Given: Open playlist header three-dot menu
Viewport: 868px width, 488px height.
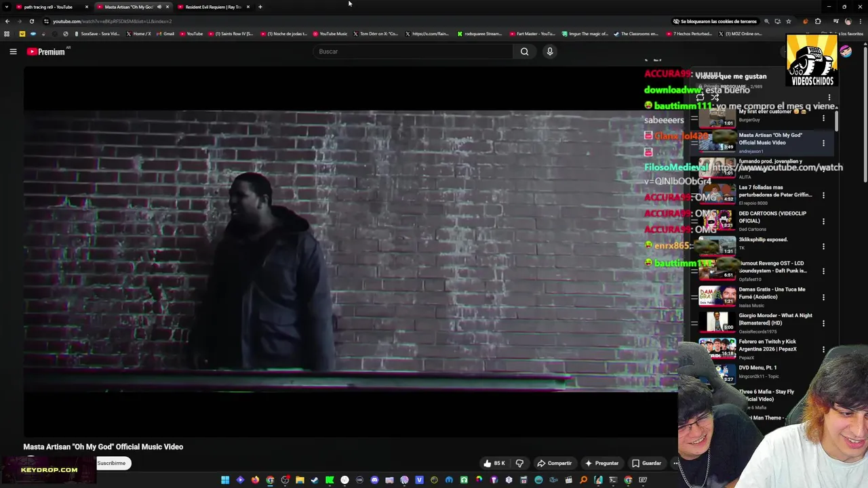Looking at the screenshot, I should [x=829, y=98].
